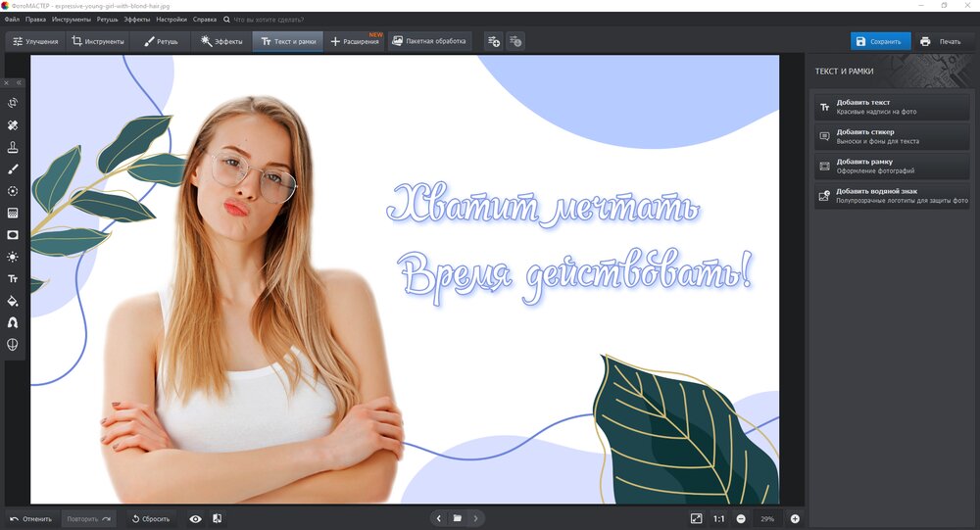Select the horseshoe-shaped tool icon
This screenshot has height=530, width=980.
click(x=13, y=322)
